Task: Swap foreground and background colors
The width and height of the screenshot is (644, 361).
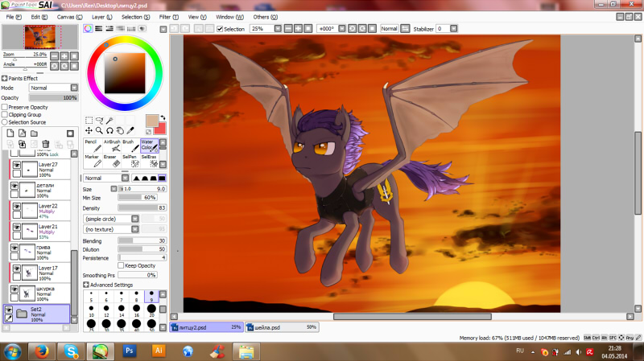Action: tap(163, 117)
